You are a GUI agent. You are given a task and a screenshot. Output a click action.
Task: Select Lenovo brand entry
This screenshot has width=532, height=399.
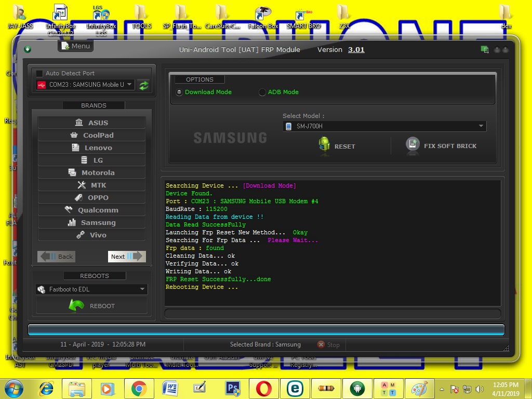point(91,148)
